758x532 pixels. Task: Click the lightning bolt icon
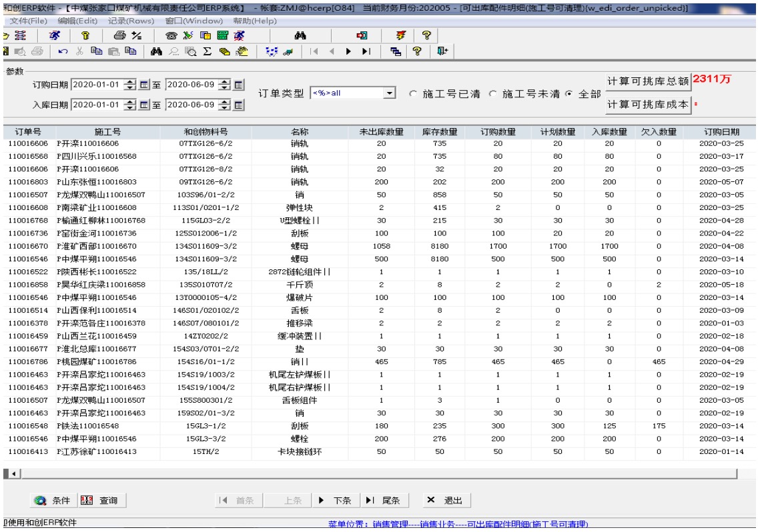pyautogui.click(x=401, y=35)
